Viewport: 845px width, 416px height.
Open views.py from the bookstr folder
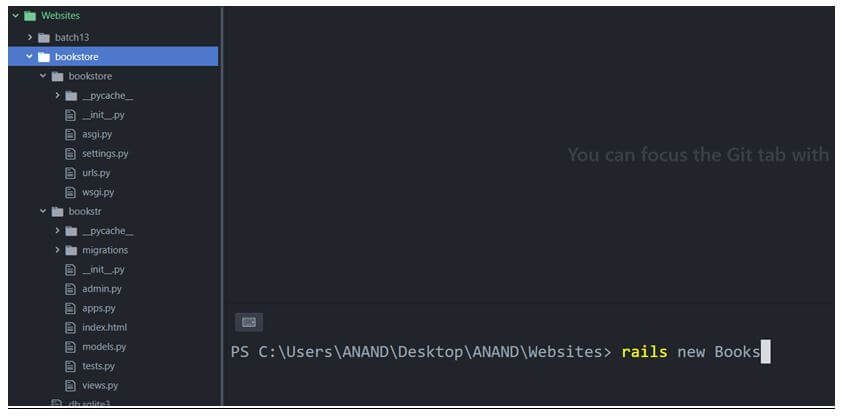click(x=99, y=385)
